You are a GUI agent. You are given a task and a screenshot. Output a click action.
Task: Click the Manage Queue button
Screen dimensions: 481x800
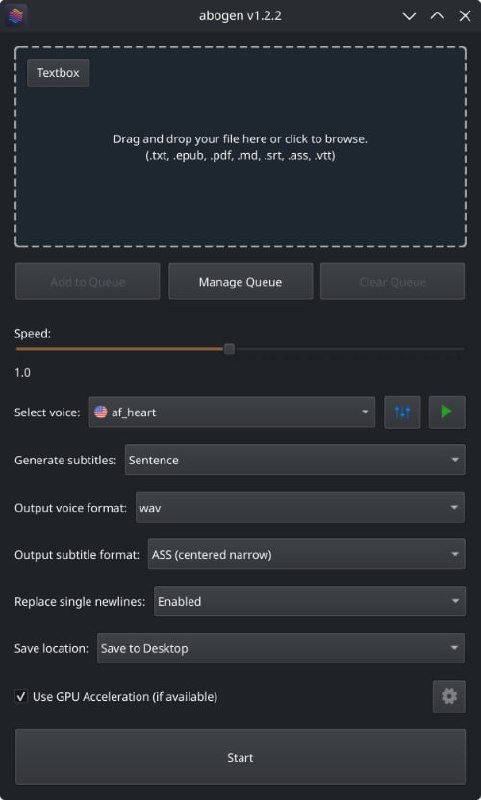[240, 282]
